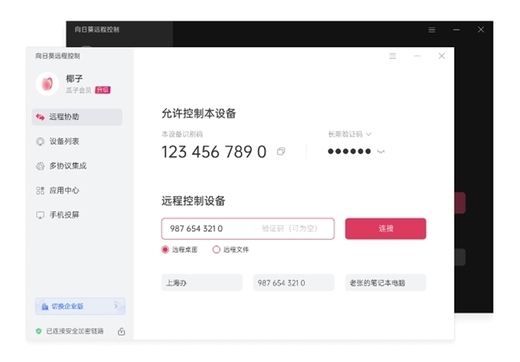Click the 升级 upgrade badge
The width and height of the screenshot is (520, 362).
pyautogui.click(x=103, y=90)
